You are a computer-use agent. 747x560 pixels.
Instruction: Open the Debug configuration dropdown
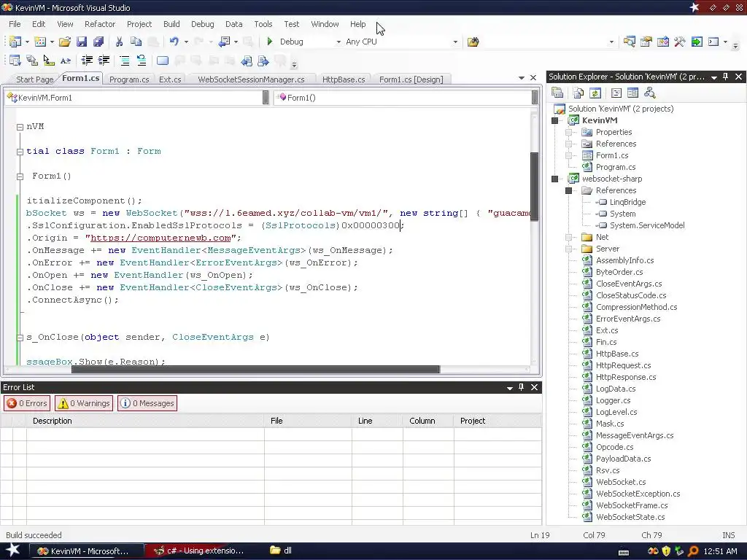pyautogui.click(x=338, y=42)
